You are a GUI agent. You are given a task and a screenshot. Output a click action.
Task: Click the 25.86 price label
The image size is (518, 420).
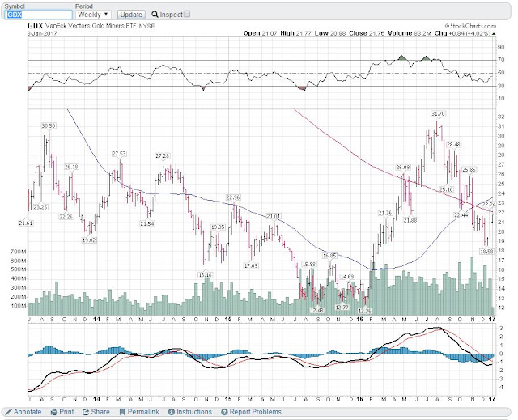pyautogui.click(x=469, y=169)
